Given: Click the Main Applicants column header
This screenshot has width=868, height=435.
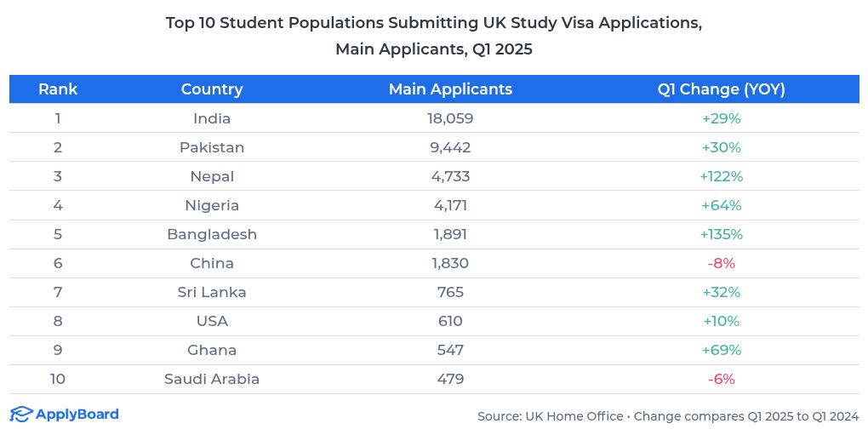Looking at the screenshot, I should [x=450, y=89].
